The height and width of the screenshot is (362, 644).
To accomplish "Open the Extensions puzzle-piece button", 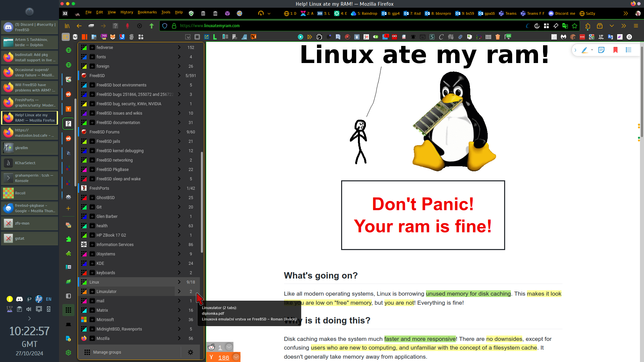I will [588, 26].
